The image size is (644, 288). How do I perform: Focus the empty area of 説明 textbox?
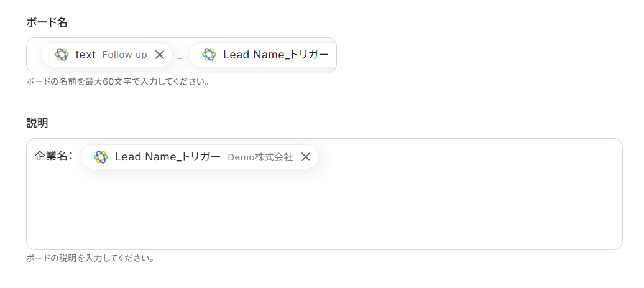pyautogui.click(x=324, y=210)
